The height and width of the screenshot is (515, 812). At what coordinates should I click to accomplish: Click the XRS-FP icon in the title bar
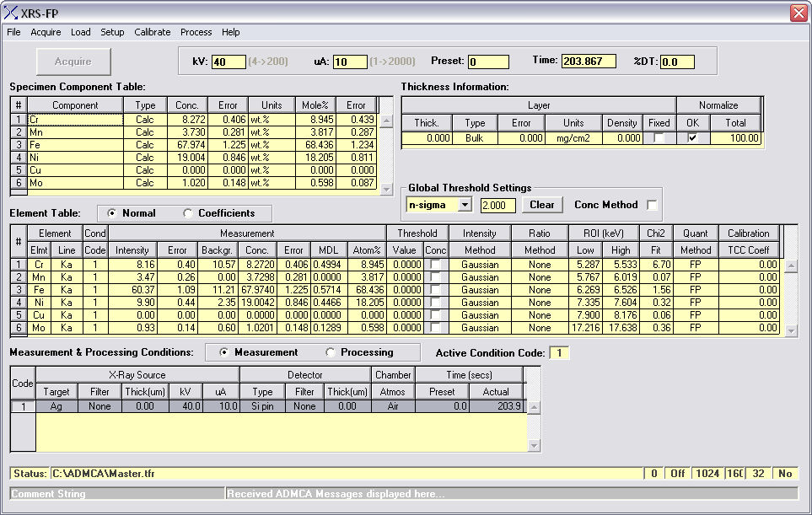pyautogui.click(x=10, y=12)
